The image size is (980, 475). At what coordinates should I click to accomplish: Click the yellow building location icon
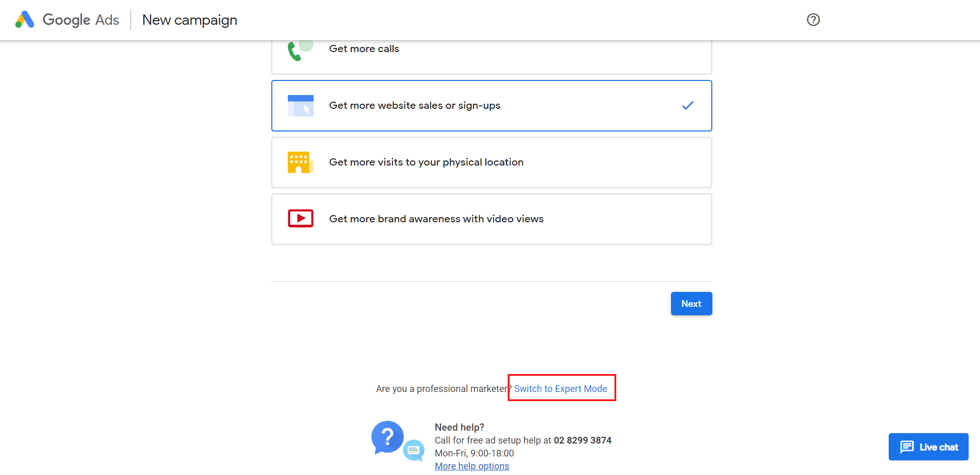click(x=300, y=162)
